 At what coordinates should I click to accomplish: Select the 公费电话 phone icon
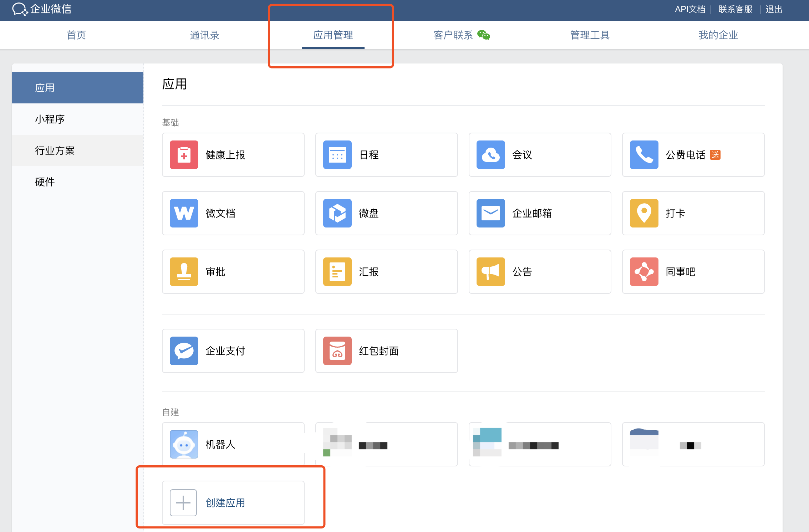pos(644,155)
